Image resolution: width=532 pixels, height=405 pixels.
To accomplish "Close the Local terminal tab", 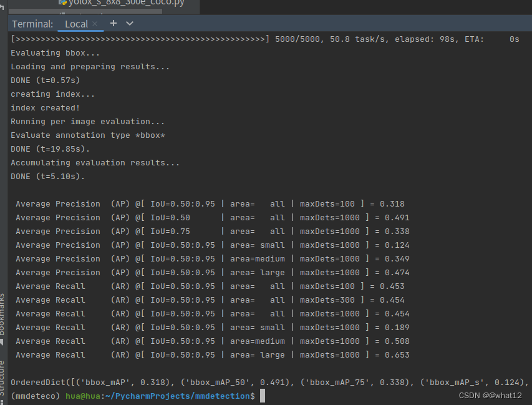I will [95, 24].
